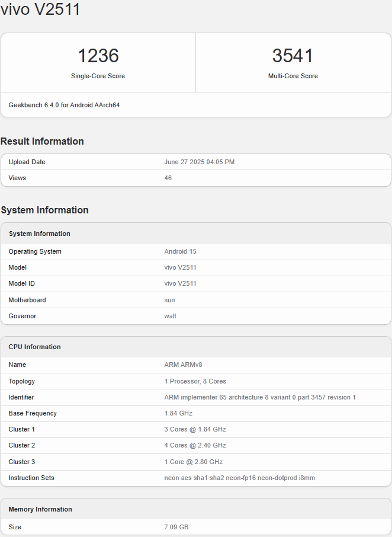Click the CPU Information table header

coord(34,347)
